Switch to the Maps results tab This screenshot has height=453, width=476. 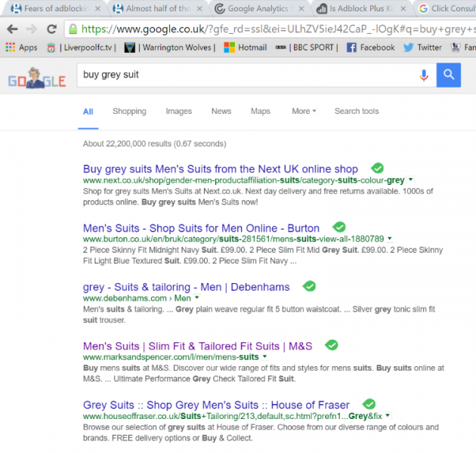(x=261, y=111)
